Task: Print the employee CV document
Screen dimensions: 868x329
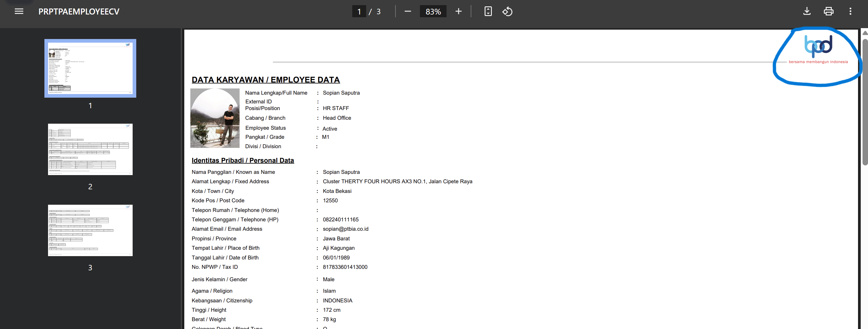Action: pyautogui.click(x=829, y=11)
